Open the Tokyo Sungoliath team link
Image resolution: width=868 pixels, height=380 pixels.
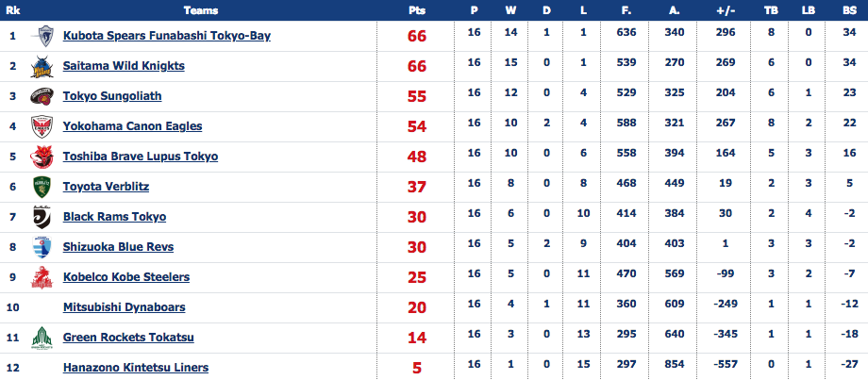(112, 96)
